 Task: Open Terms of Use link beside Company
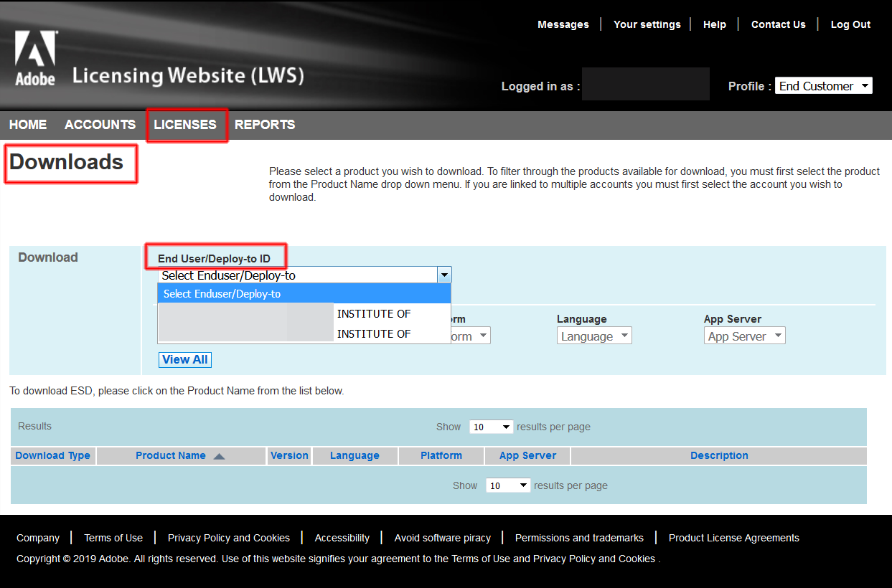click(113, 538)
